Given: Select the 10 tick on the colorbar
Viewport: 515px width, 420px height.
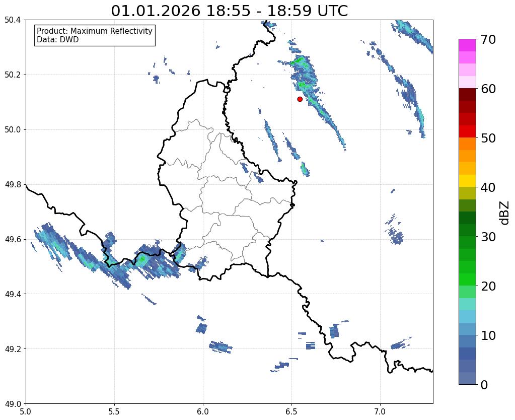Looking at the screenshot, I should coord(488,335).
